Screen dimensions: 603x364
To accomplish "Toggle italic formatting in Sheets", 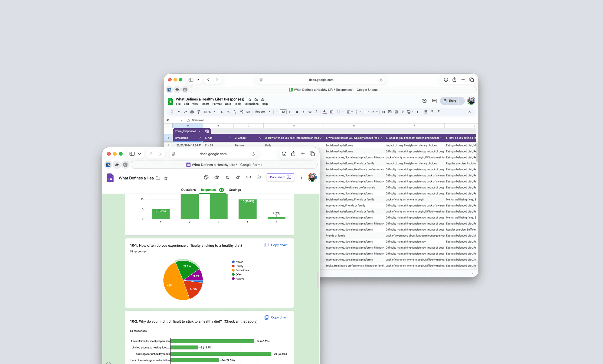I will 303,112.
